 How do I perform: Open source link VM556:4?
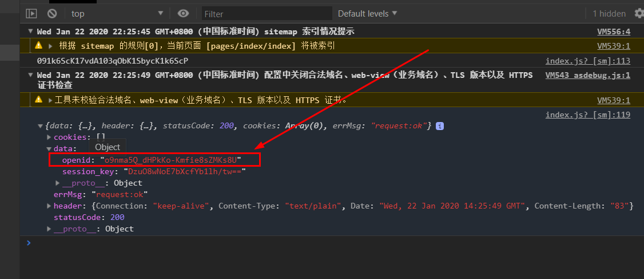(x=614, y=32)
